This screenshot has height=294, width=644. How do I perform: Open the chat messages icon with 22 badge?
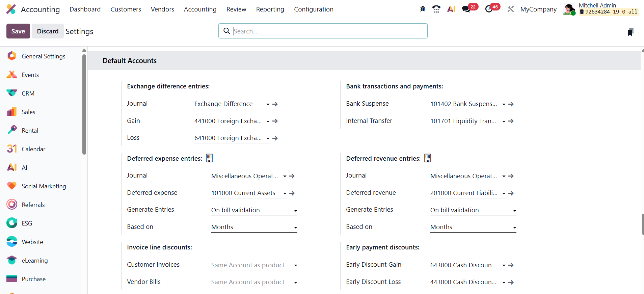[x=466, y=9]
